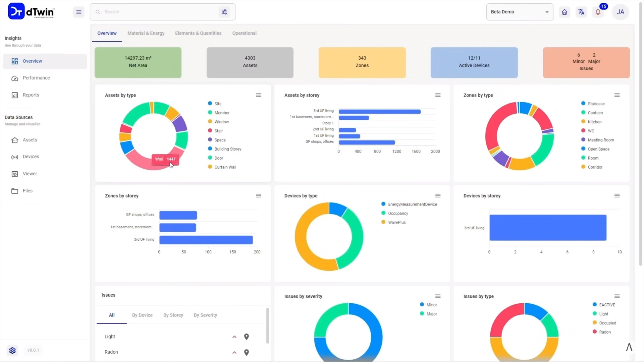Switch to Operational tab
The height and width of the screenshot is (362, 644).
click(244, 33)
